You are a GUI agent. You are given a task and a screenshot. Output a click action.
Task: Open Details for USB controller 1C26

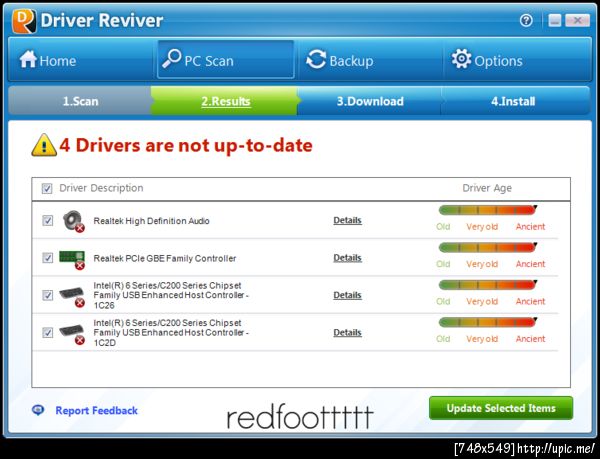tap(347, 295)
